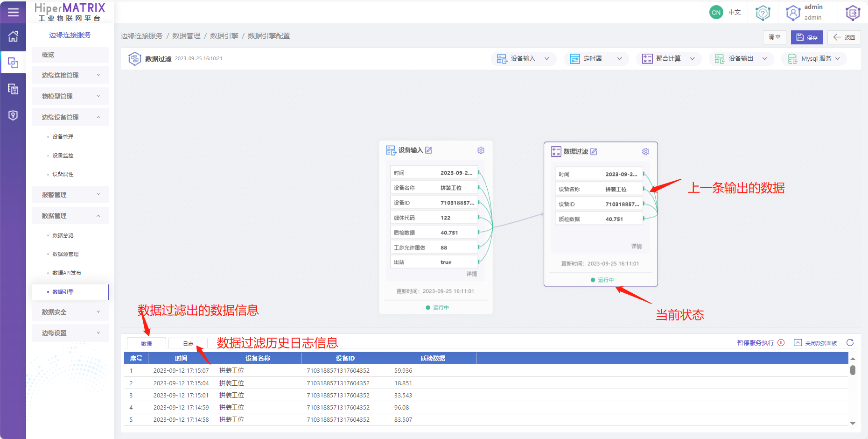868x439 pixels.
Task: Select cell value 59.936
Action: 403,371
